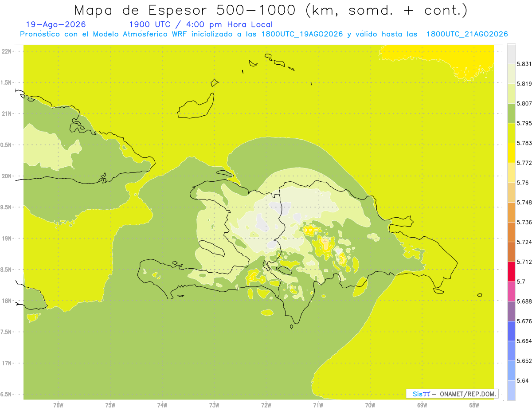The height and width of the screenshot is (411, 532).
Task: Click the legend value 5.772
Action: [x=524, y=163]
